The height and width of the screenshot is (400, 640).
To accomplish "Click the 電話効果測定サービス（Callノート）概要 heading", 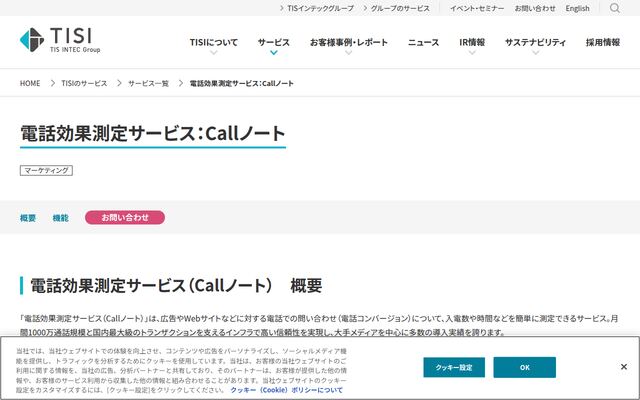I will 176,285.
